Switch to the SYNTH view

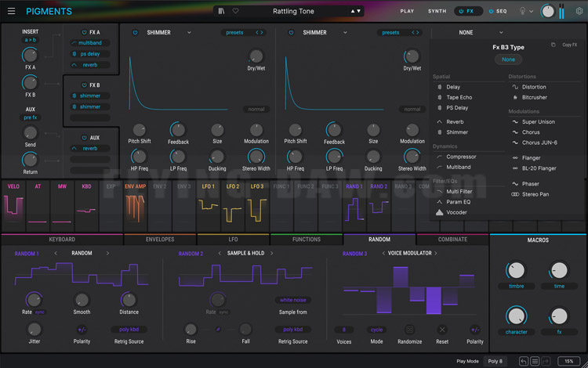point(437,11)
